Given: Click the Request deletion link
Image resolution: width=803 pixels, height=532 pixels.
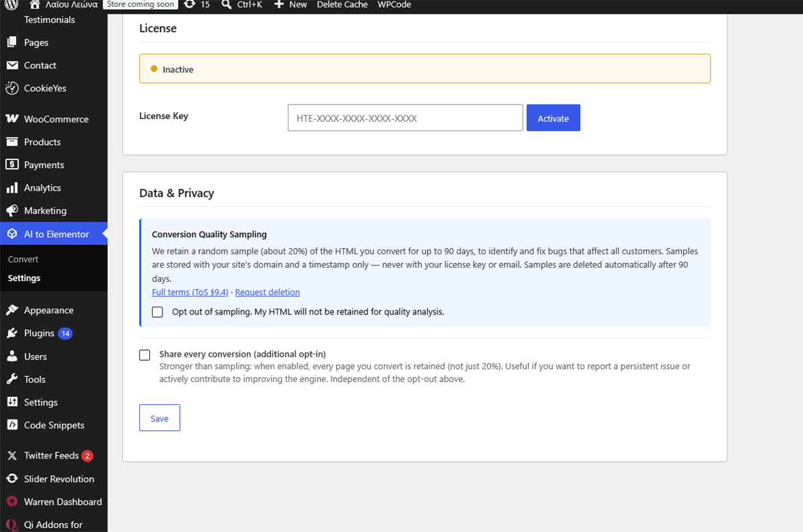Looking at the screenshot, I should point(268,292).
